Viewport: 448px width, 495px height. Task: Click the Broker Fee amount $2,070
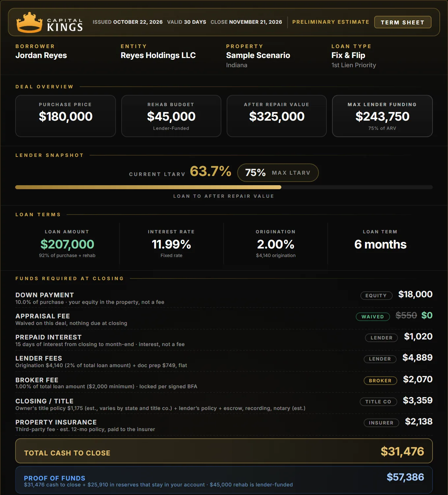[x=418, y=379]
